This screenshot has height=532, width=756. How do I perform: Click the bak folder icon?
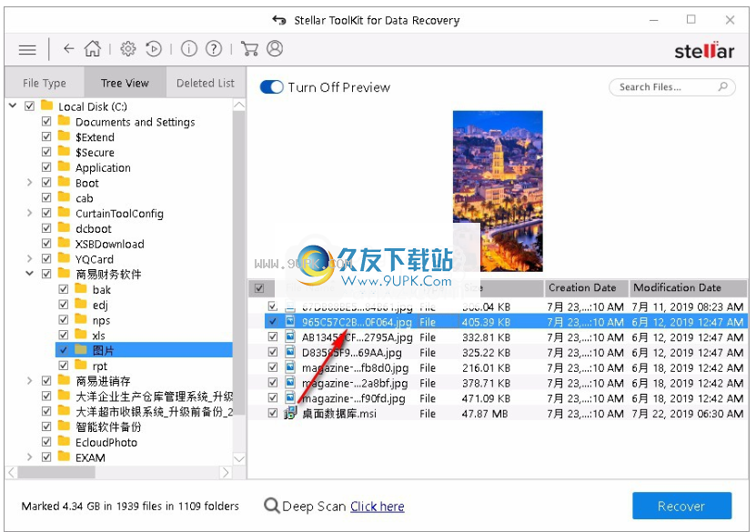pyautogui.click(x=81, y=288)
